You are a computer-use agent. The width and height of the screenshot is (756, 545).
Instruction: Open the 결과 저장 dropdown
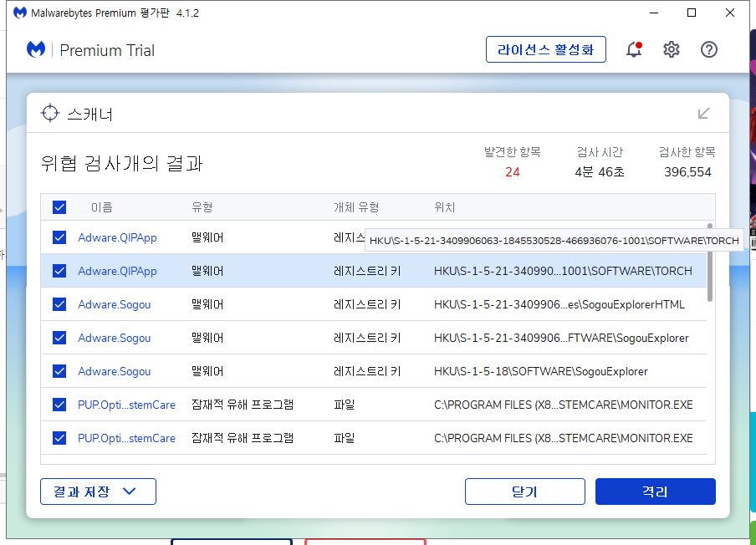99,492
